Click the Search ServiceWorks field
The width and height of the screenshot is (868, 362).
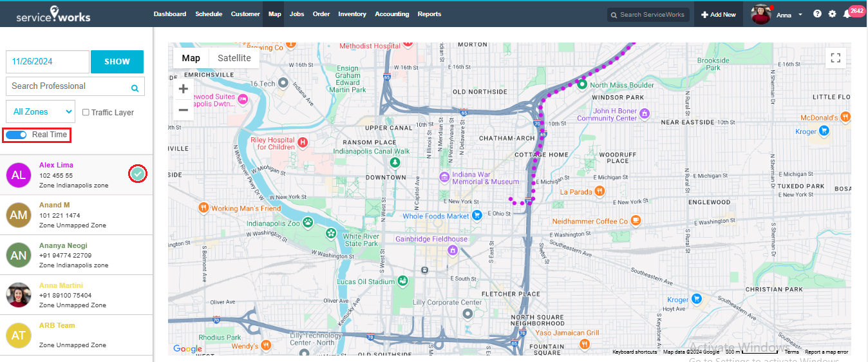point(648,14)
